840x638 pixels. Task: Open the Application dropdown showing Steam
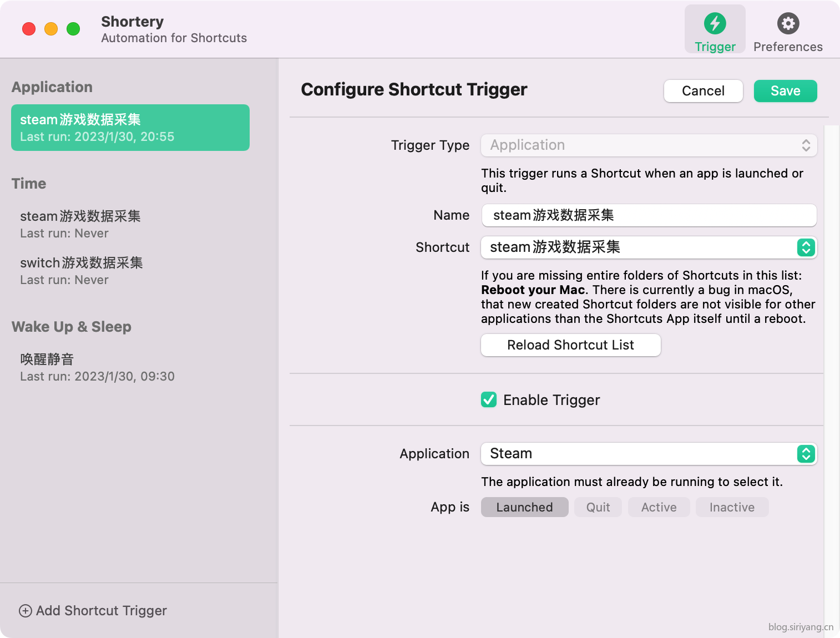pos(806,453)
